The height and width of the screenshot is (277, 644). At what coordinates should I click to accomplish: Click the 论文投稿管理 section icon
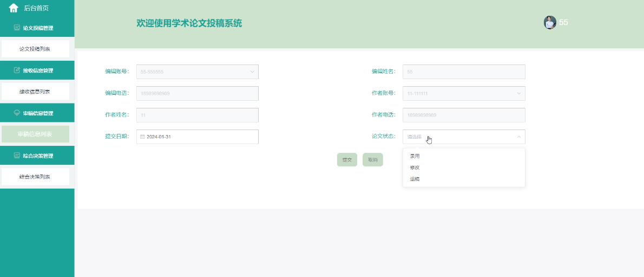17,28
